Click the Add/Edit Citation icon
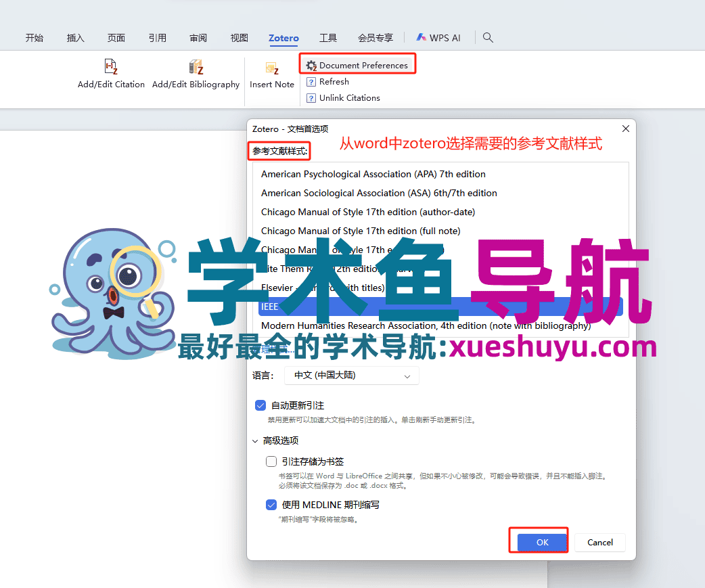The height and width of the screenshot is (588, 705). [110, 66]
